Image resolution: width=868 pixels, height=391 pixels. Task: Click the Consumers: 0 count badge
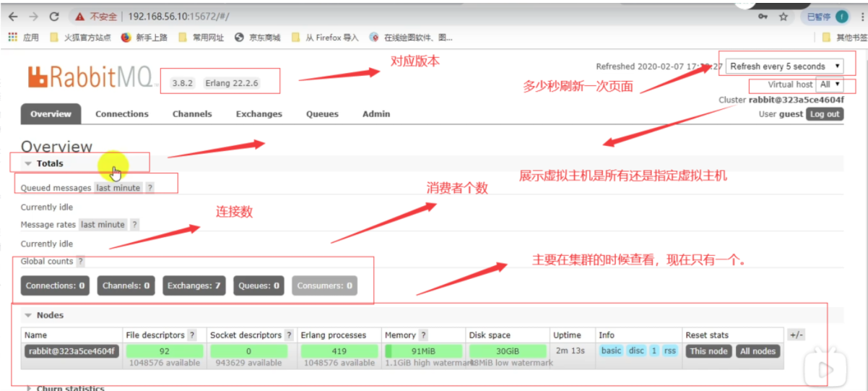(324, 285)
